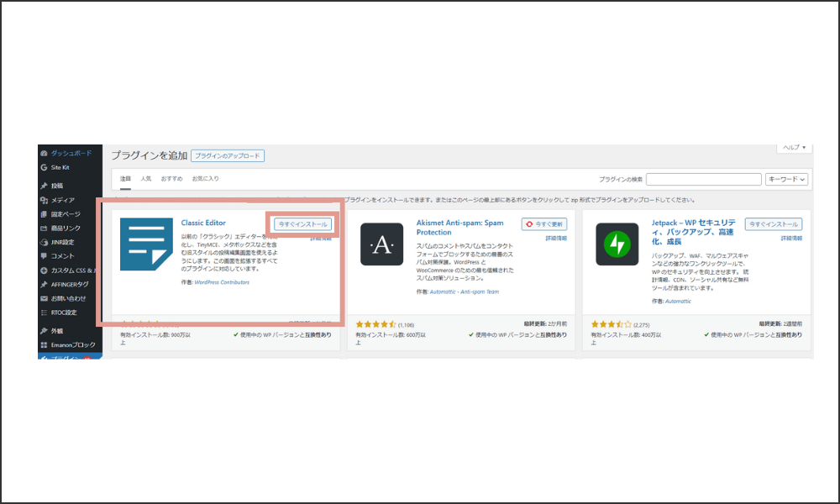Click the カスタム CSS plus-circle icon
The width and height of the screenshot is (840, 504).
coord(44,270)
